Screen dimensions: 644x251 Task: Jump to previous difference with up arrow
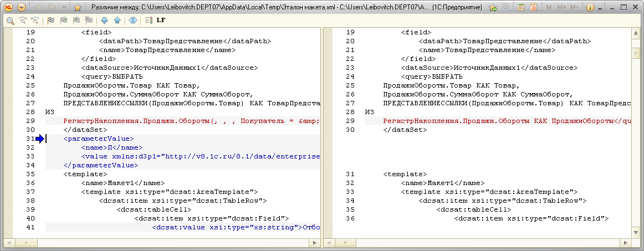coord(116,21)
